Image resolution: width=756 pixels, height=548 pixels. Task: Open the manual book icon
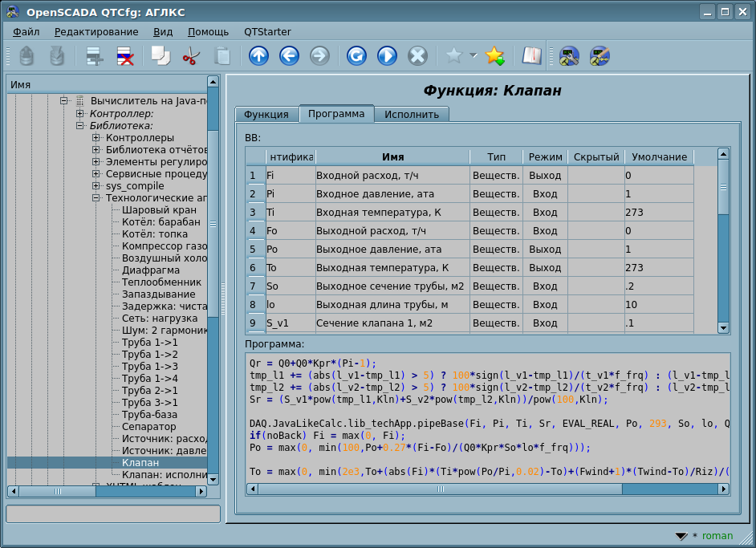(x=531, y=56)
